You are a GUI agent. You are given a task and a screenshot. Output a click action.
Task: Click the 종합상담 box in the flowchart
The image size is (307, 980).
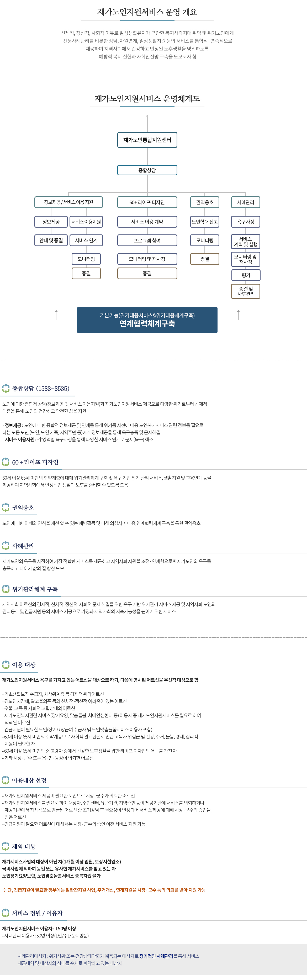click(x=147, y=170)
